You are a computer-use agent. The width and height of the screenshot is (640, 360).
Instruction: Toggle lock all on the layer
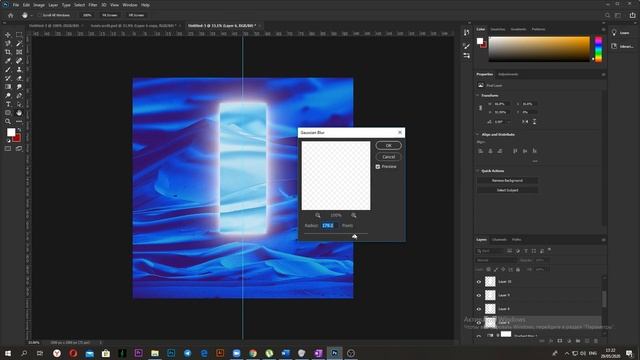518,269
